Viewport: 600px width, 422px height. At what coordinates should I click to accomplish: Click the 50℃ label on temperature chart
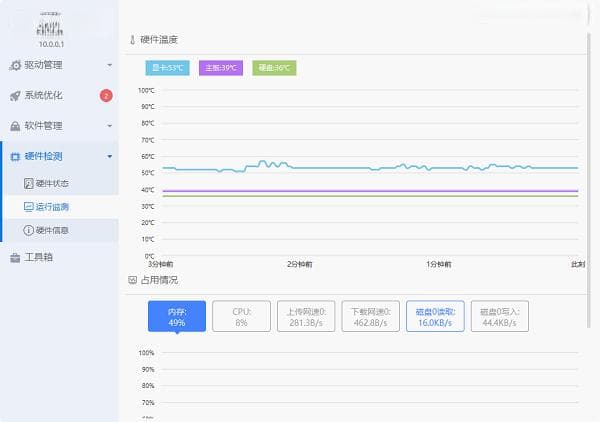pos(148,173)
